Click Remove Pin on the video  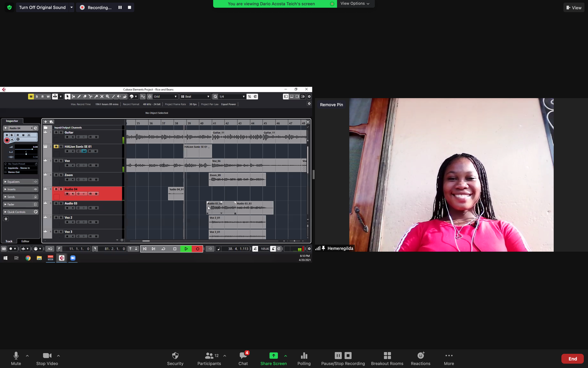pos(331,105)
